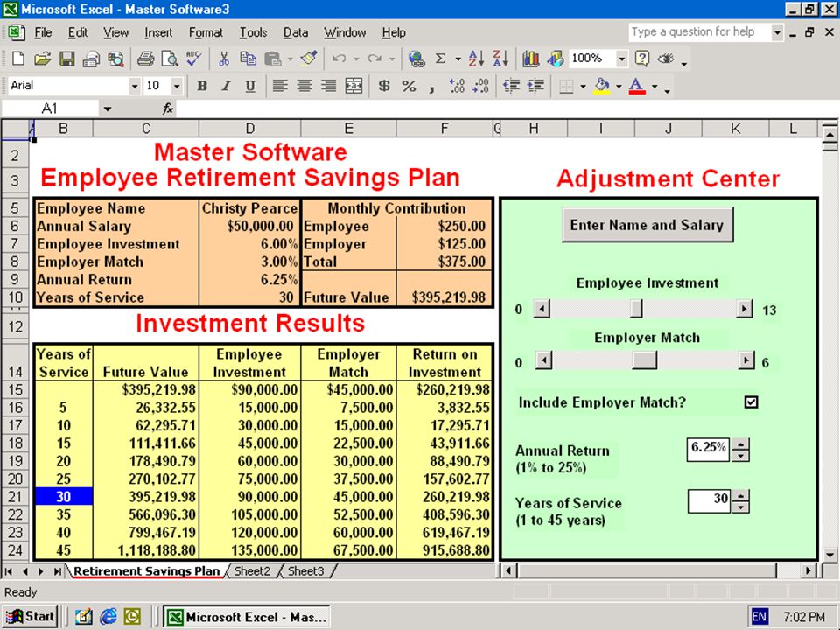Open a file with the folder icon

pyautogui.click(x=42, y=59)
